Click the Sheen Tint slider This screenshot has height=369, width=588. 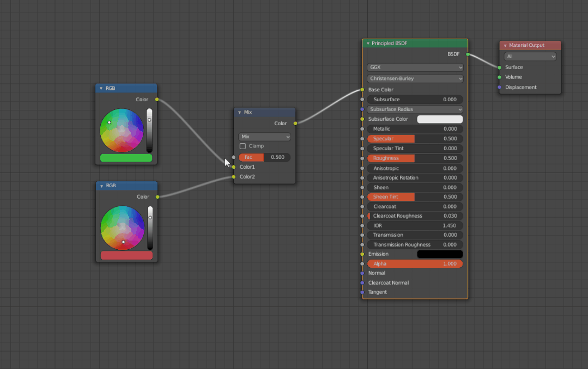[415, 196]
